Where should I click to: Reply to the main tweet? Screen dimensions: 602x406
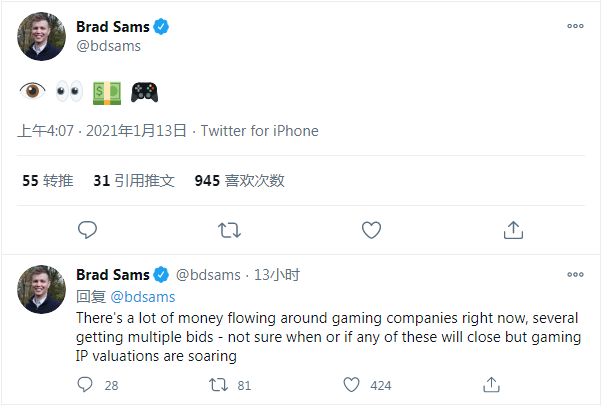[x=87, y=230]
